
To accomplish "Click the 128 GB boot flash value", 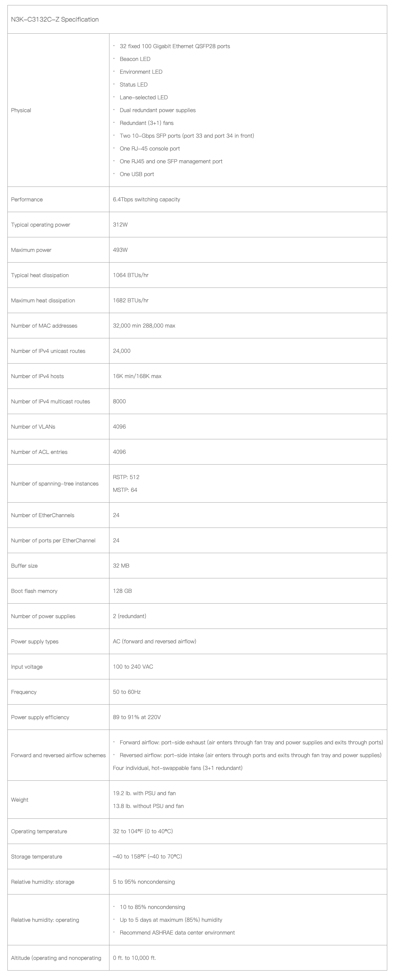I will click(122, 591).
